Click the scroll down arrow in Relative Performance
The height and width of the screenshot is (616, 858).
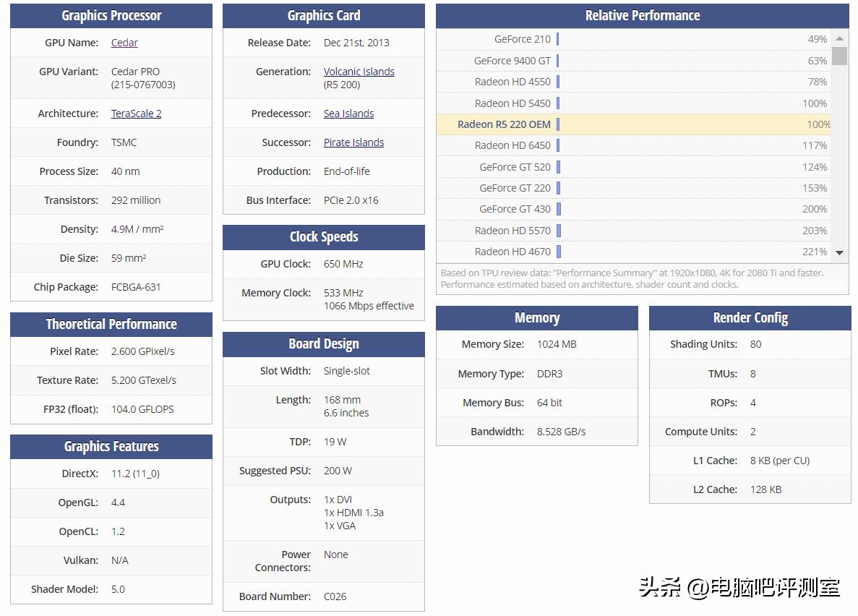(x=839, y=252)
